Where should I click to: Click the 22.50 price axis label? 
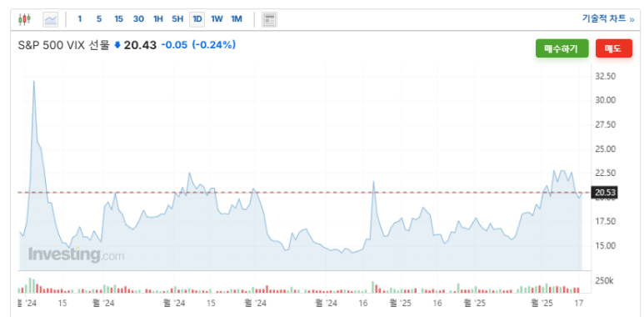[605, 173]
